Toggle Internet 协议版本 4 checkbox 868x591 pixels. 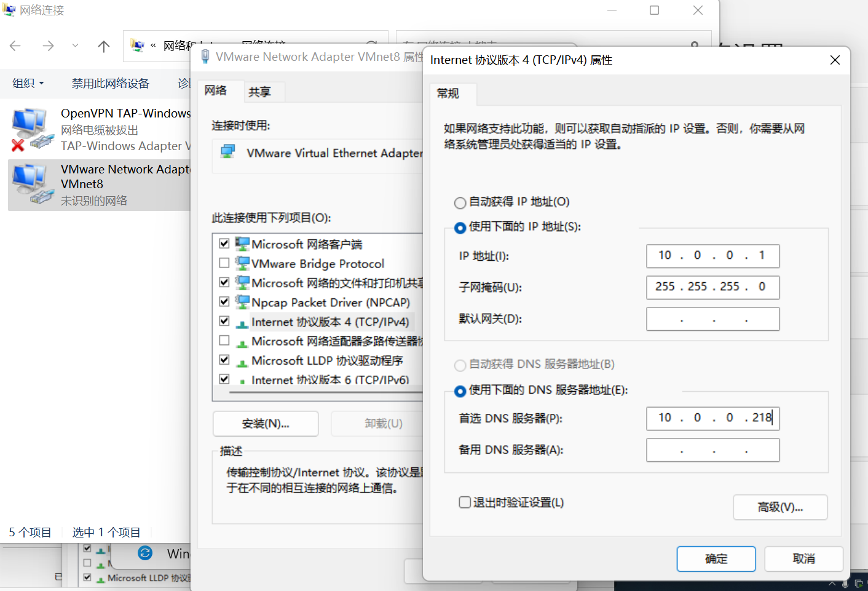[224, 321]
